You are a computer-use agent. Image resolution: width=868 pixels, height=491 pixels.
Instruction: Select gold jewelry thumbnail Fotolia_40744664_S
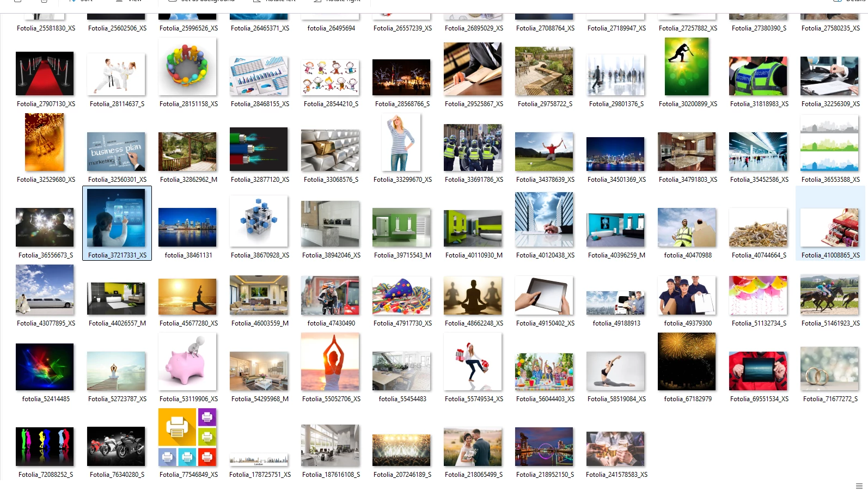(x=758, y=228)
